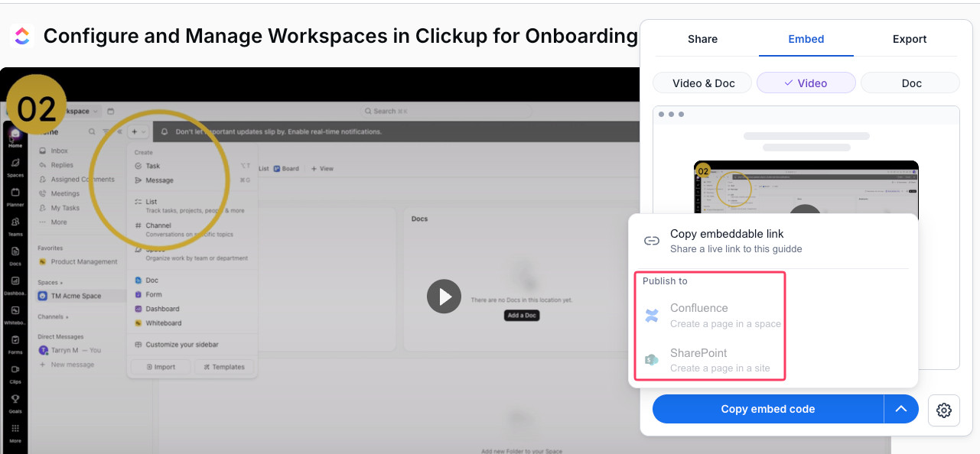The height and width of the screenshot is (454, 980).
Task: Open the Export tab
Action: [x=910, y=39]
